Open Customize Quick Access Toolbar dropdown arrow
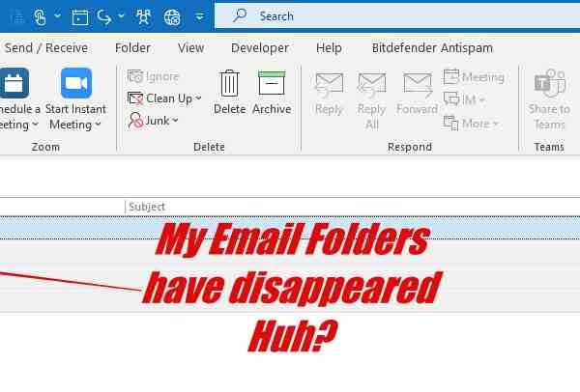The image size is (580, 392). [x=199, y=17]
